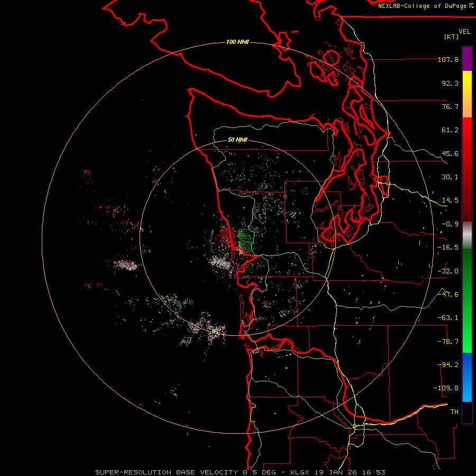Pick the green segment of the color bar
Image resolution: width=476 pixels, height=476 pixels.
467,300
